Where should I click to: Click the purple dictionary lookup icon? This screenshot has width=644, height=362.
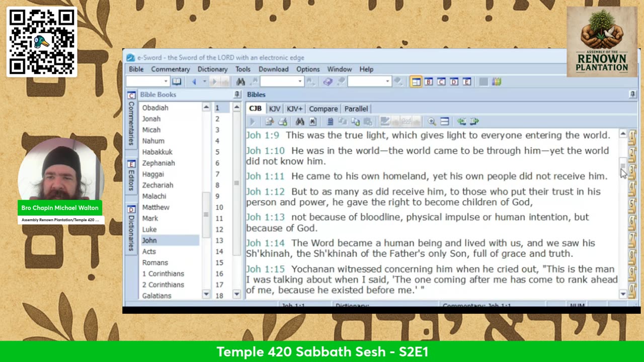click(x=328, y=81)
